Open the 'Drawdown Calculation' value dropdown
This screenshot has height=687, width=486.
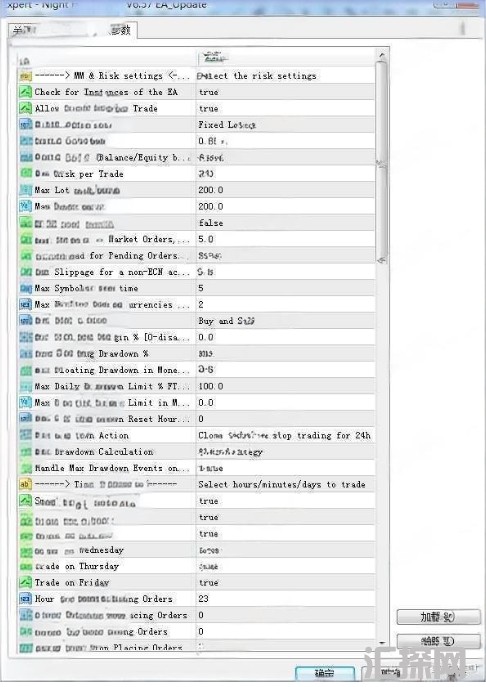pyautogui.click(x=285, y=452)
